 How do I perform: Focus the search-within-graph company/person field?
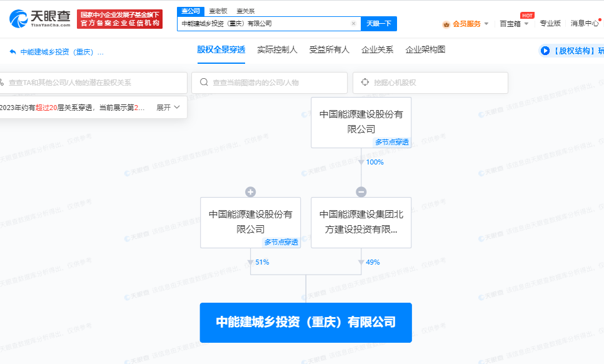coord(269,83)
